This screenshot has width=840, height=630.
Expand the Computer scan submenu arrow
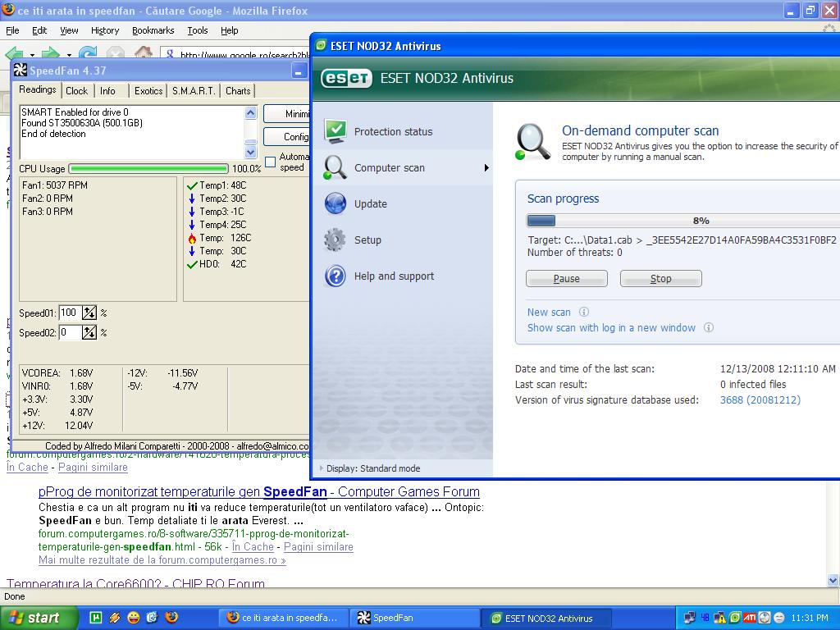click(x=486, y=168)
